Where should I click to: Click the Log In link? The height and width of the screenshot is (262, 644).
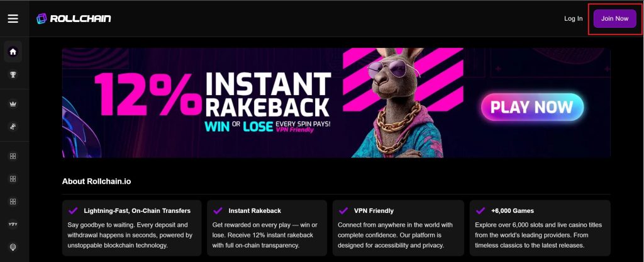point(574,18)
